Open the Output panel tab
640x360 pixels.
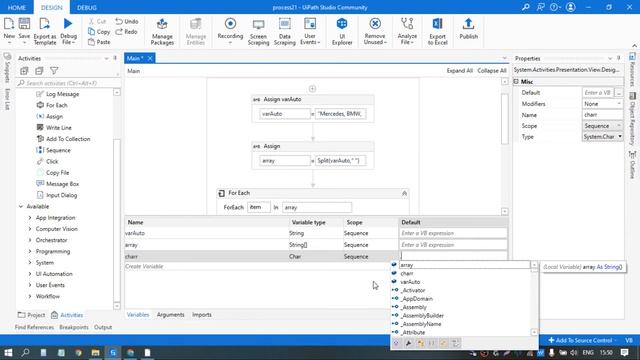[x=103, y=327]
